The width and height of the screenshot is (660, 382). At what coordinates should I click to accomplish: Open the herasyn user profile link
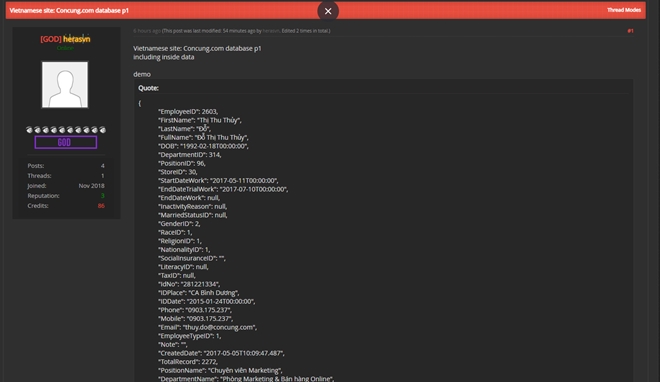[77, 39]
